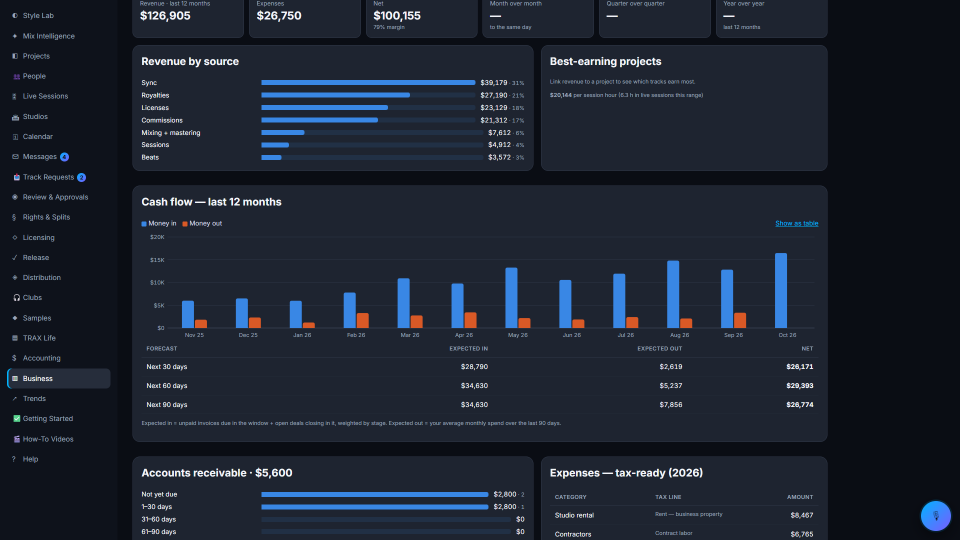The image size is (960, 540).
Task: Click the Money out legend swatch
Action: coord(185,224)
